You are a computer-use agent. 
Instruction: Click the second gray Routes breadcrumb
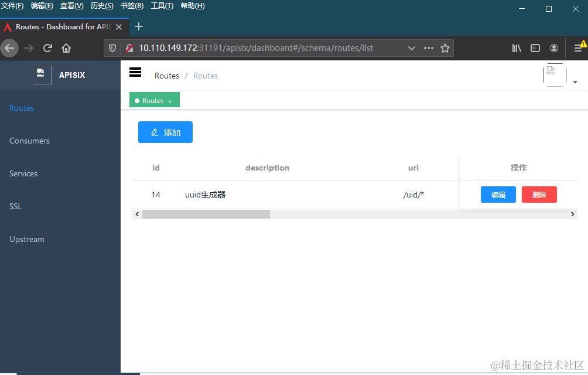point(206,76)
